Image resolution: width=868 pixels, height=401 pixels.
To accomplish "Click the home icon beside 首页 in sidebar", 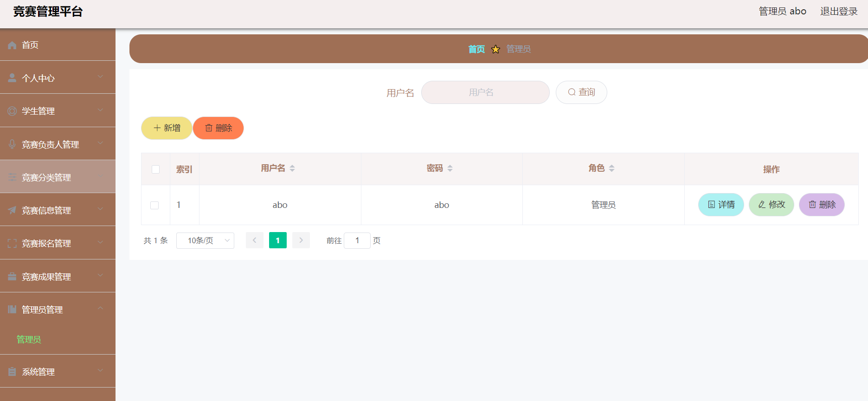I will click(x=13, y=45).
